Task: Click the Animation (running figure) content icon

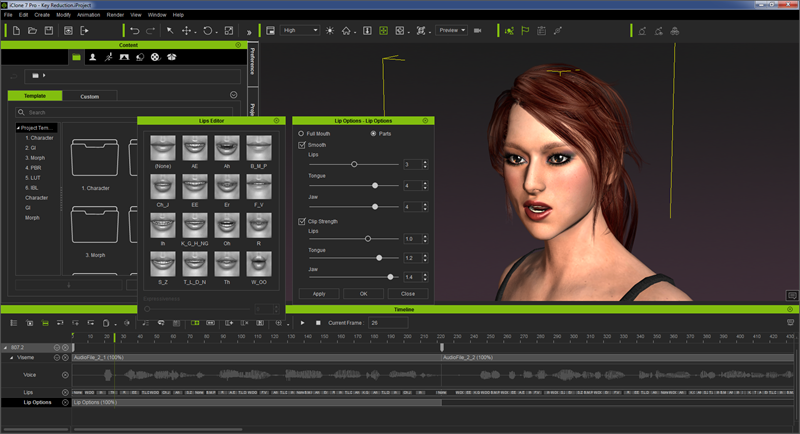Action: click(x=108, y=57)
